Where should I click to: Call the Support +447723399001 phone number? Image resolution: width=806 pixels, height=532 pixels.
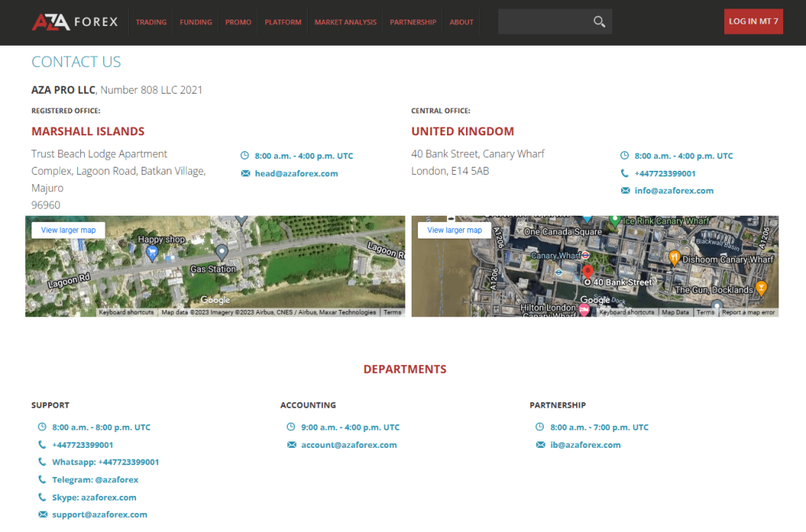[82, 445]
